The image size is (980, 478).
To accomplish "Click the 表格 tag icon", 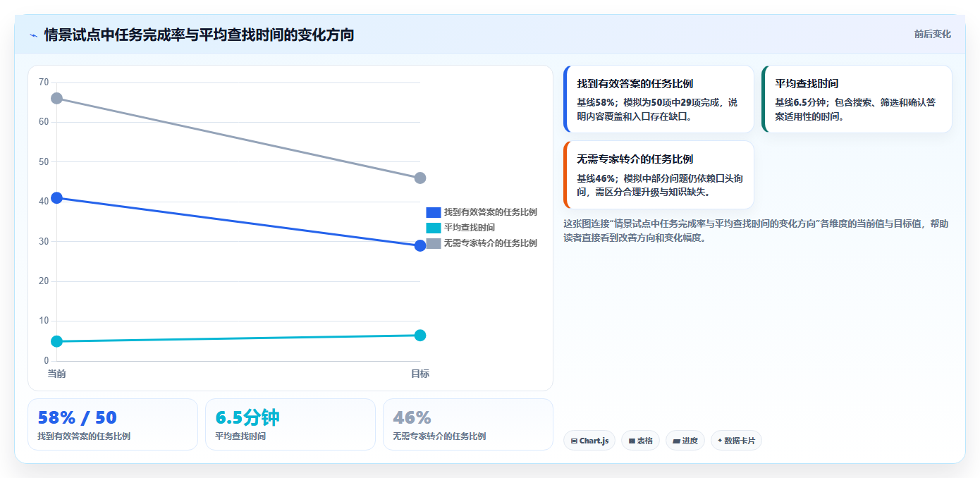I will click(632, 441).
